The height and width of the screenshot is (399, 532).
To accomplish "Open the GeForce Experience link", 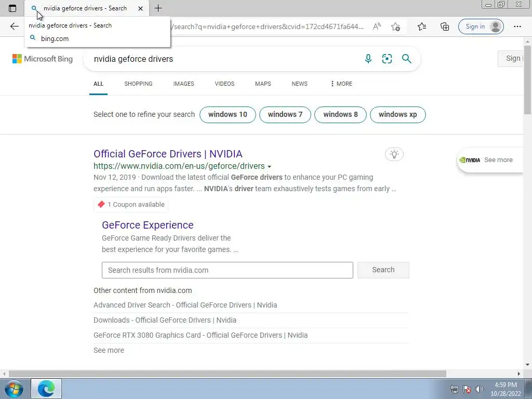I will [x=148, y=225].
